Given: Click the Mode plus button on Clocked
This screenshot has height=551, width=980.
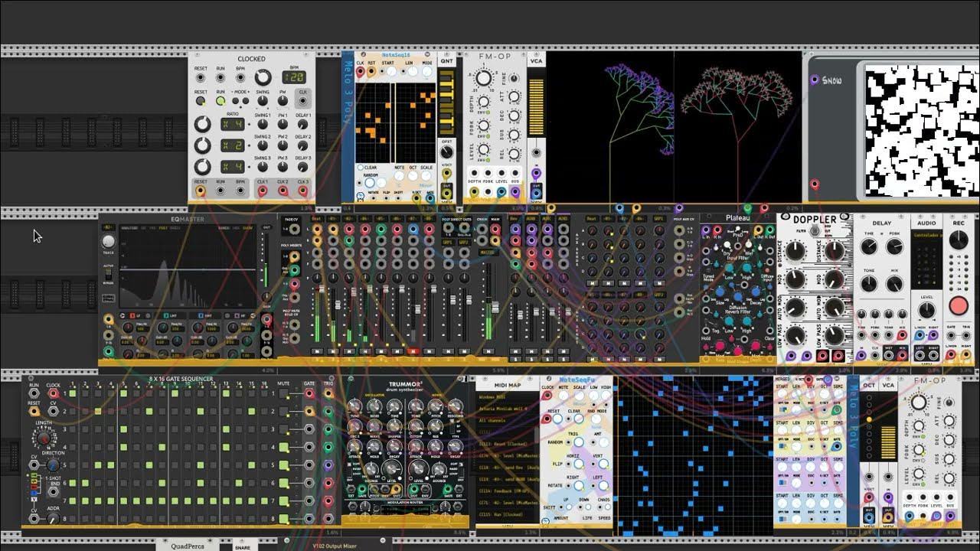Looking at the screenshot, I should tap(246, 101).
